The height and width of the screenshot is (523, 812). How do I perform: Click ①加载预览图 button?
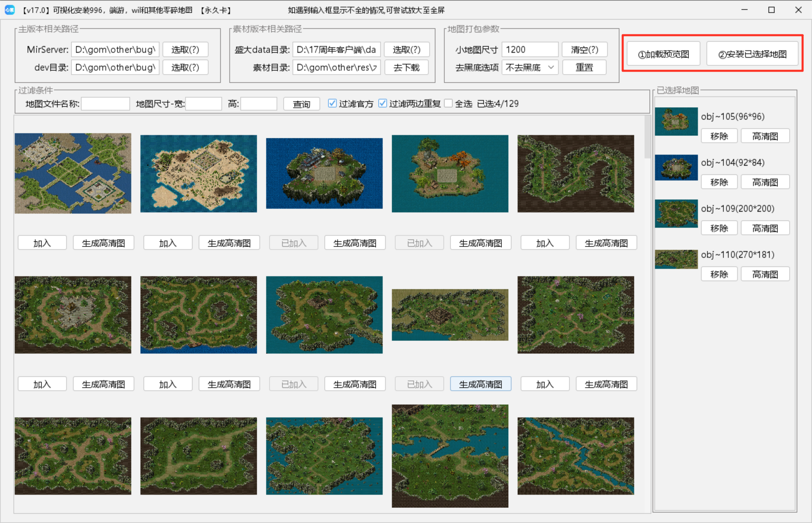click(664, 54)
